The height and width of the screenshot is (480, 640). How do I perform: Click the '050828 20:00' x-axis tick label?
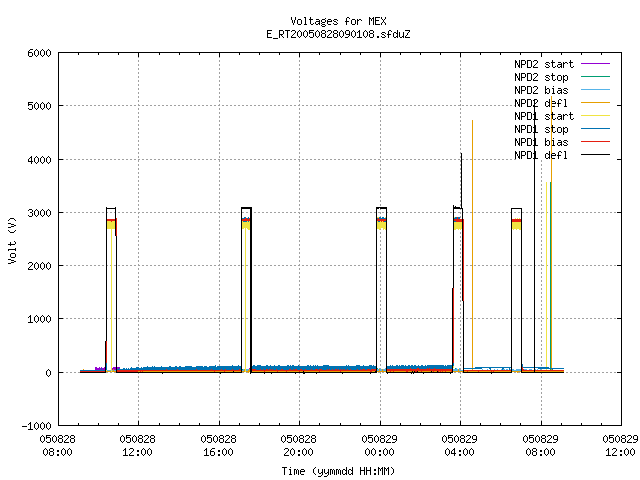[x=298, y=446]
